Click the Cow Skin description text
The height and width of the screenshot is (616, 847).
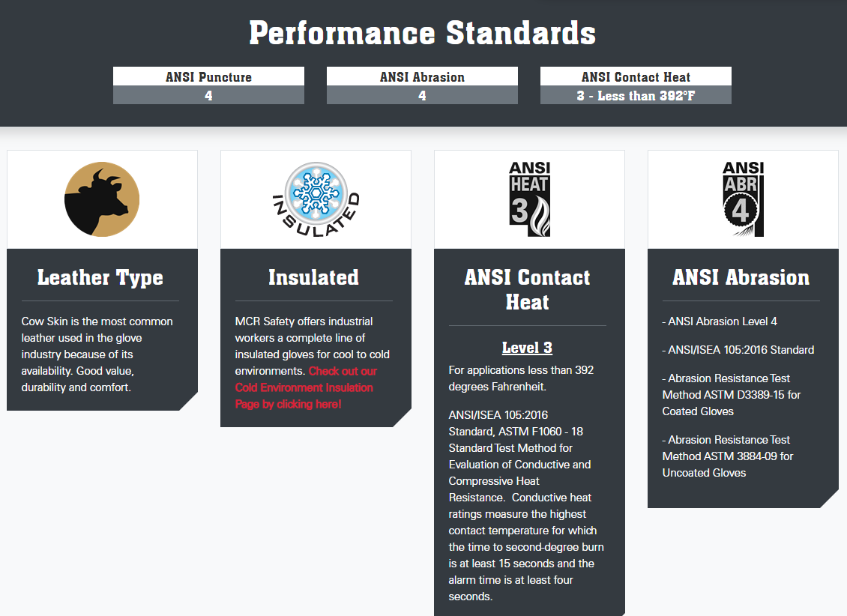(x=97, y=354)
